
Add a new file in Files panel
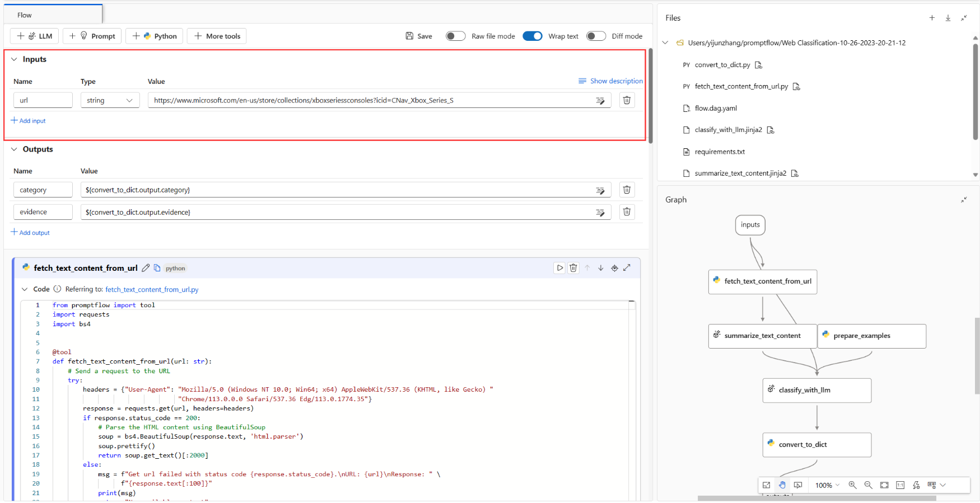tap(932, 18)
